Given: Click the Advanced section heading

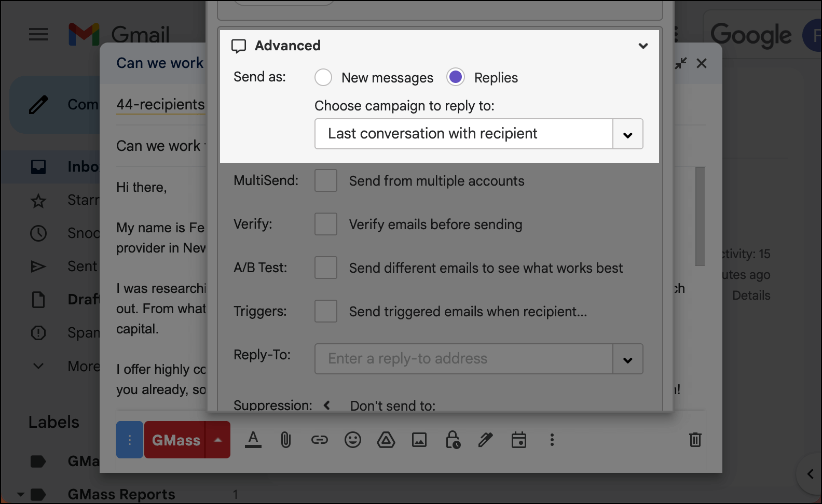Looking at the screenshot, I should (287, 46).
